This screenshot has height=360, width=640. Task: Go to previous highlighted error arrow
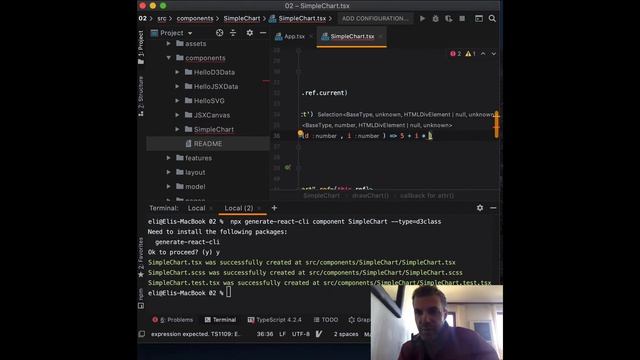tap(483, 53)
